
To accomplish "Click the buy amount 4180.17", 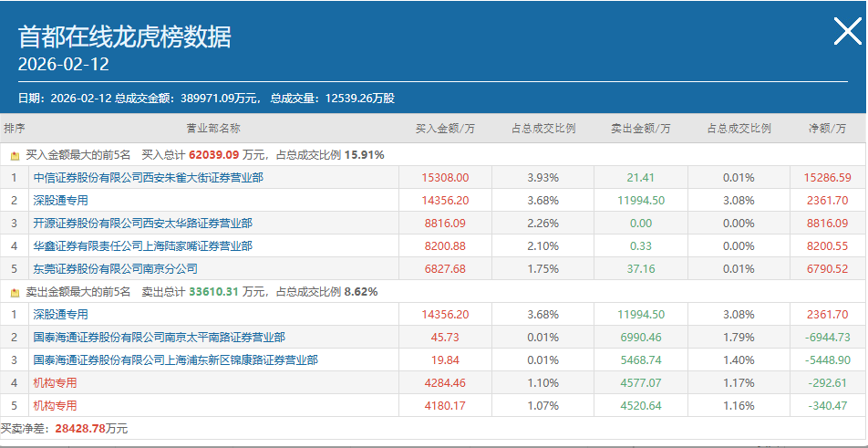I will (x=445, y=405).
